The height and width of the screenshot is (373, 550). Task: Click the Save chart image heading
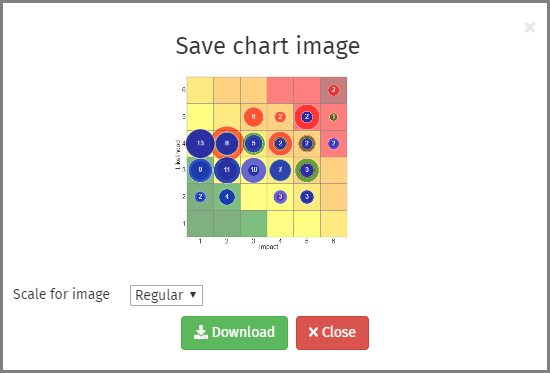pyautogui.click(x=268, y=46)
